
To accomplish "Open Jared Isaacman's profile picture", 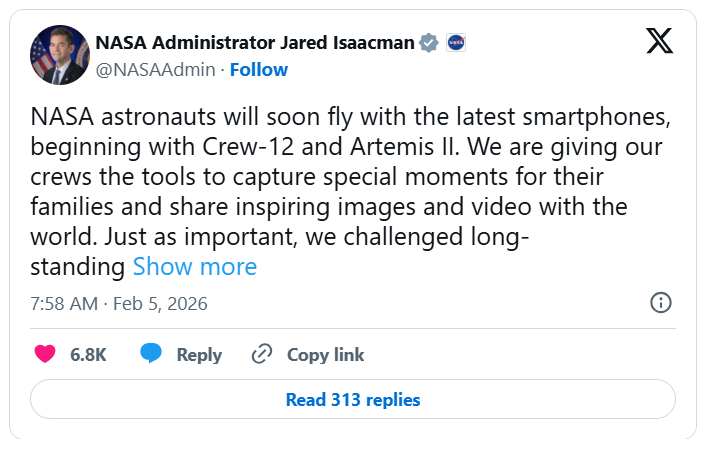I will pyautogui.click(x=58, y=56).
